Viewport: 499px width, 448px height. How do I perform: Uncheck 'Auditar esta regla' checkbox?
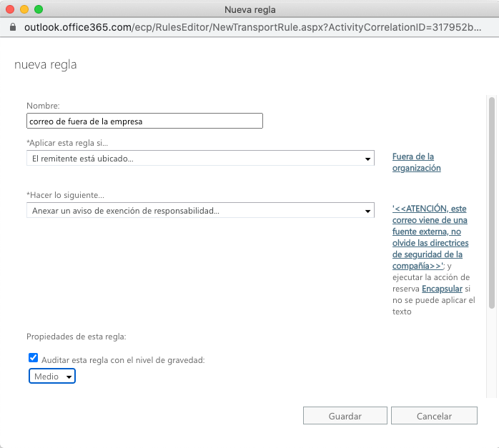pos(33,359)
